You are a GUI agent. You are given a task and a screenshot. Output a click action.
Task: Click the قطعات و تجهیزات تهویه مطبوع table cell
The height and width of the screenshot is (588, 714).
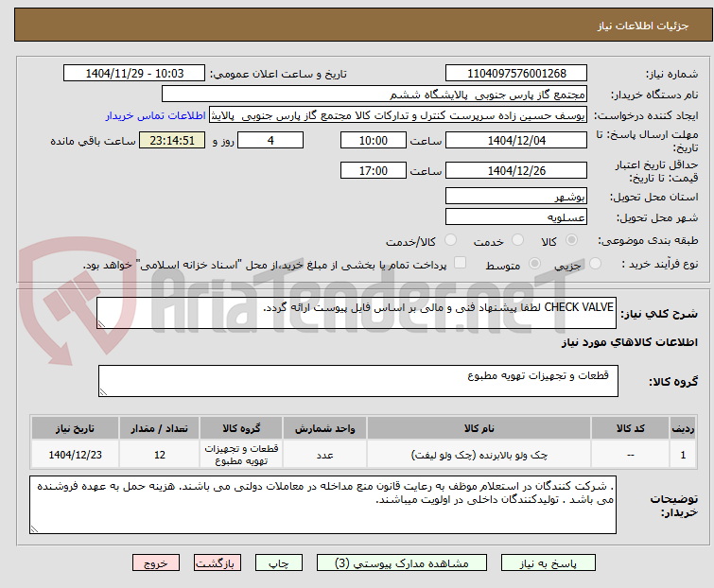[x=241, y=455]
